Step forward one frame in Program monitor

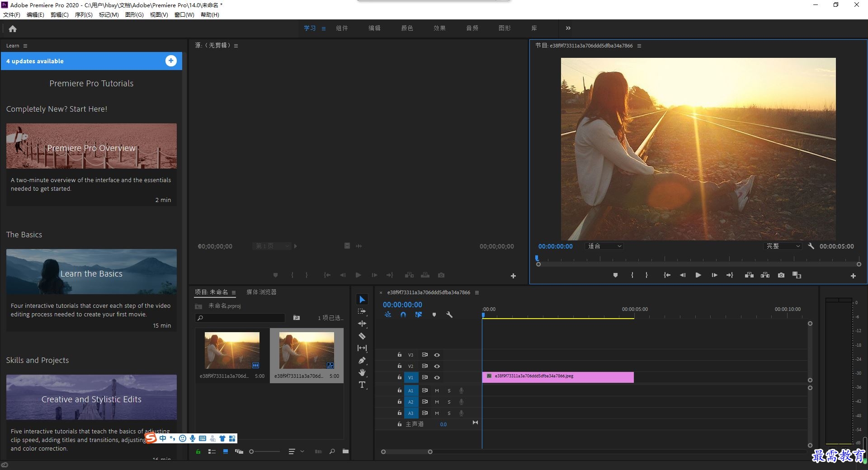coord(714,275)
